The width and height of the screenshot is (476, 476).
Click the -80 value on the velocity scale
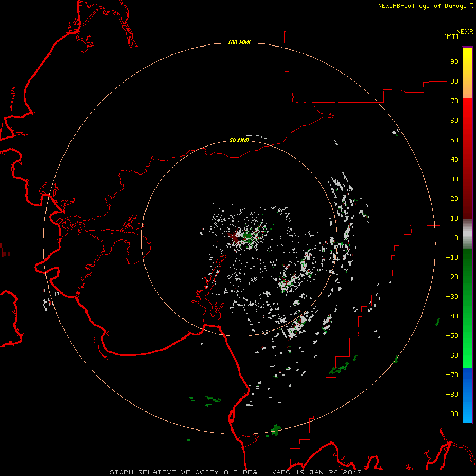[452, 395]
